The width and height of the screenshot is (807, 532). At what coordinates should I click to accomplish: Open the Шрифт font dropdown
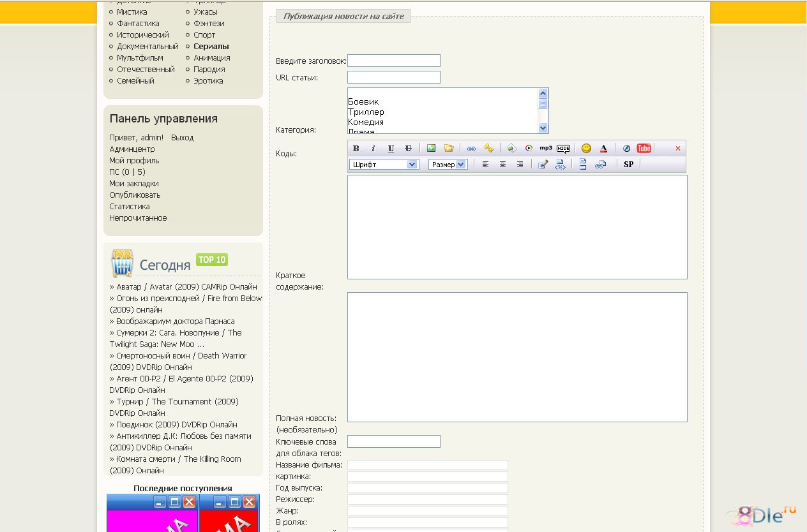(x=384, y=164)
